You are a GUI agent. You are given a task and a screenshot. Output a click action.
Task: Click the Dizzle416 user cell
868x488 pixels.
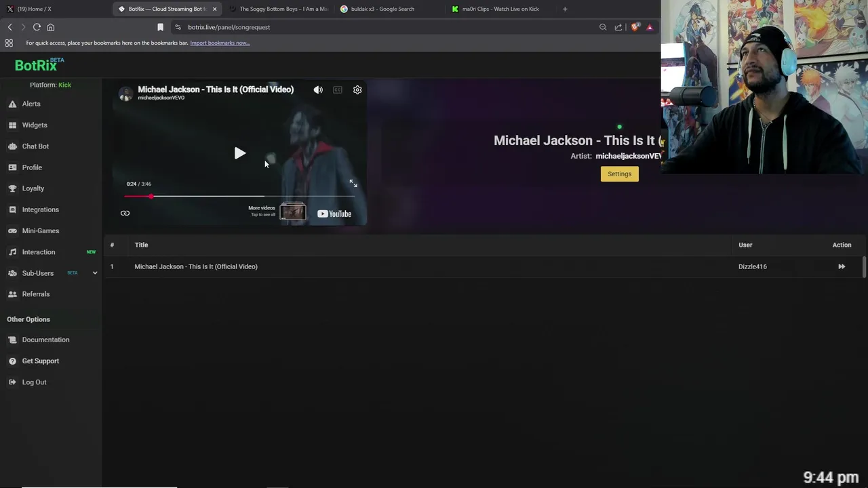click(753, 266)
